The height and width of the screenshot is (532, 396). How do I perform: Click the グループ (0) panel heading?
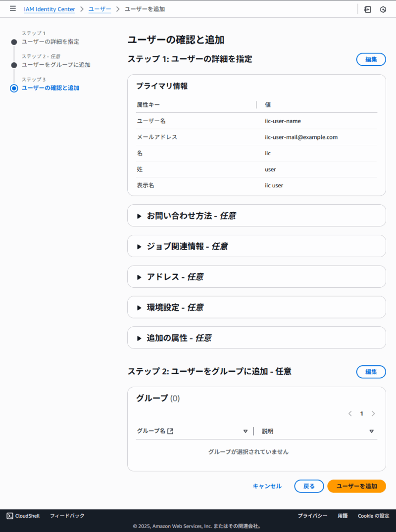click(158, 398)
